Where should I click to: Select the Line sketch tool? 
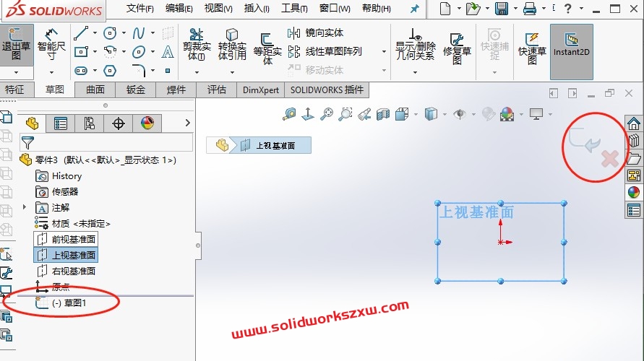coord(81,33)
